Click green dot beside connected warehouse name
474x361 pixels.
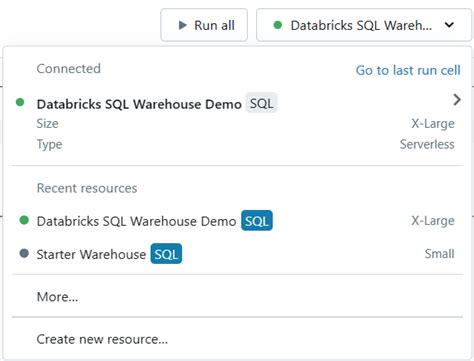point(20,102)
